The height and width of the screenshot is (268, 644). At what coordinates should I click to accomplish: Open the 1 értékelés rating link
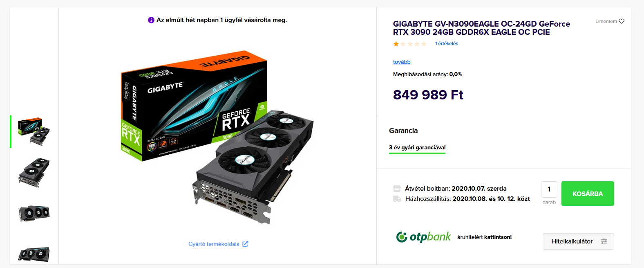pos(446,43)
